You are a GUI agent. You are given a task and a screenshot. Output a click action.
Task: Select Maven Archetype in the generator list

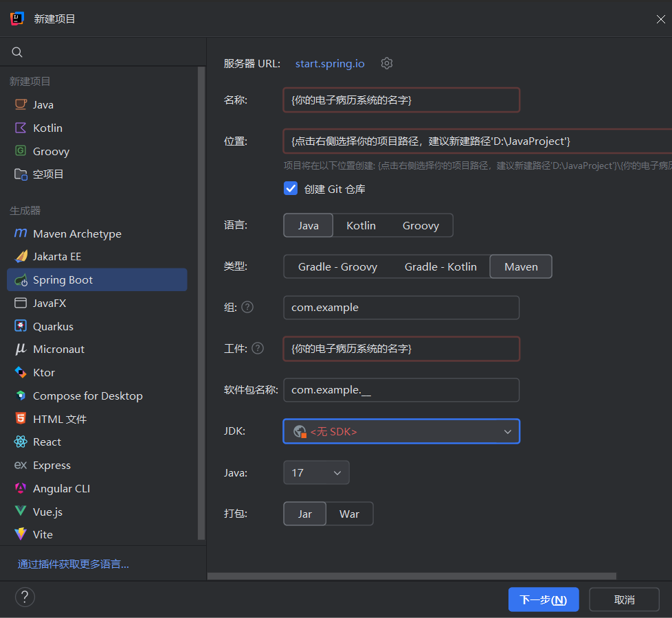[x=77, y=233]
